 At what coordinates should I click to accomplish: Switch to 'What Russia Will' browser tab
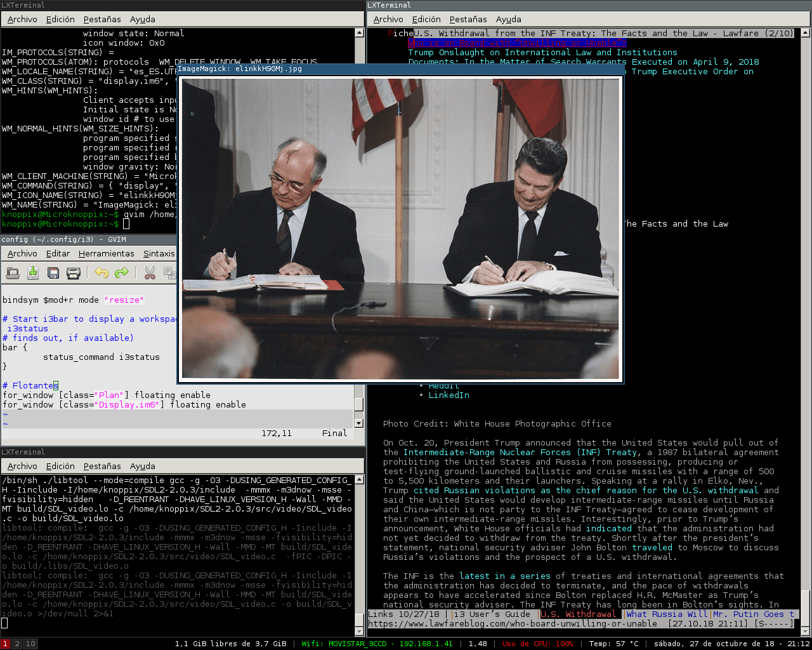coord(667,614)
